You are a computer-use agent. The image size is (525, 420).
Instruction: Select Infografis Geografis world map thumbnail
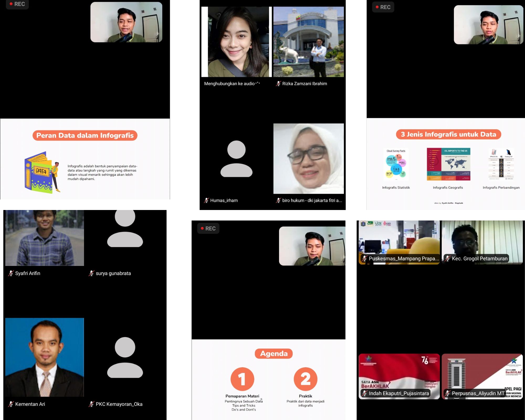[x=448, y=164]
